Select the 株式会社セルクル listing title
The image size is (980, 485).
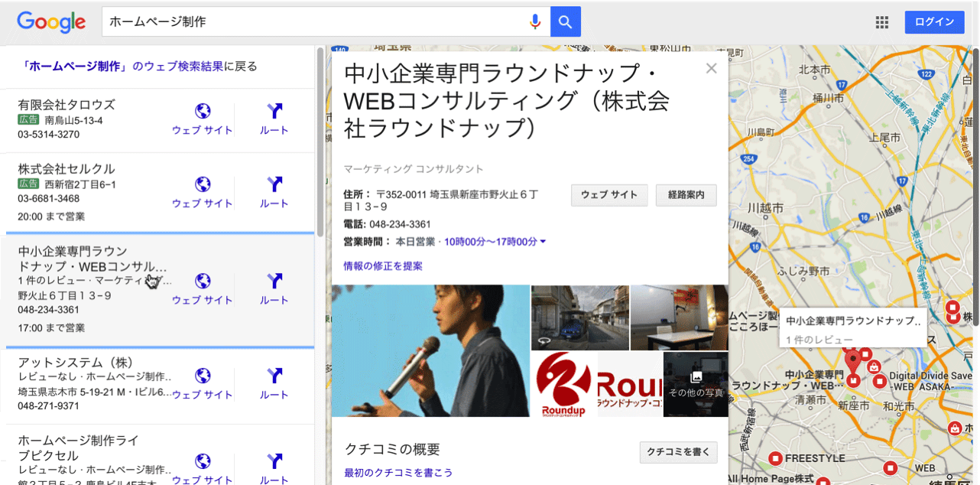67,169
